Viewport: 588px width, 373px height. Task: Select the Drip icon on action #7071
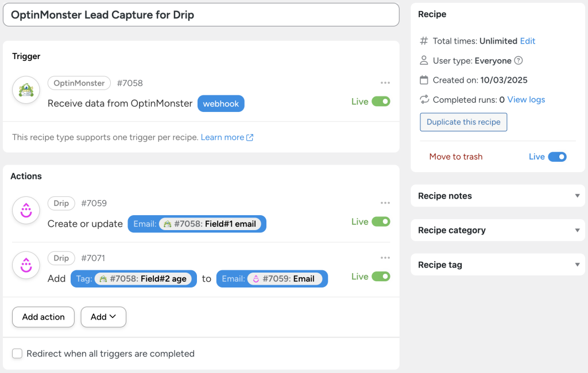coord(25,265)
